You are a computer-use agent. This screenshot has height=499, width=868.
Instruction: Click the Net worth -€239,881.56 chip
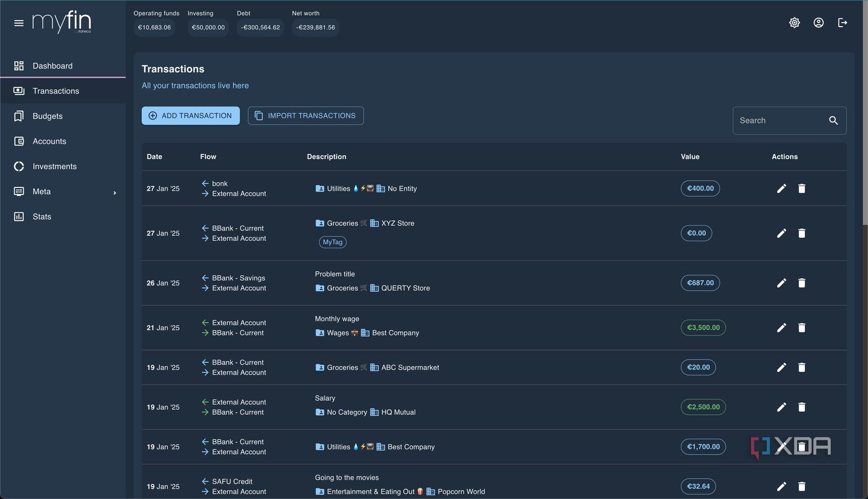pos(316,28)
